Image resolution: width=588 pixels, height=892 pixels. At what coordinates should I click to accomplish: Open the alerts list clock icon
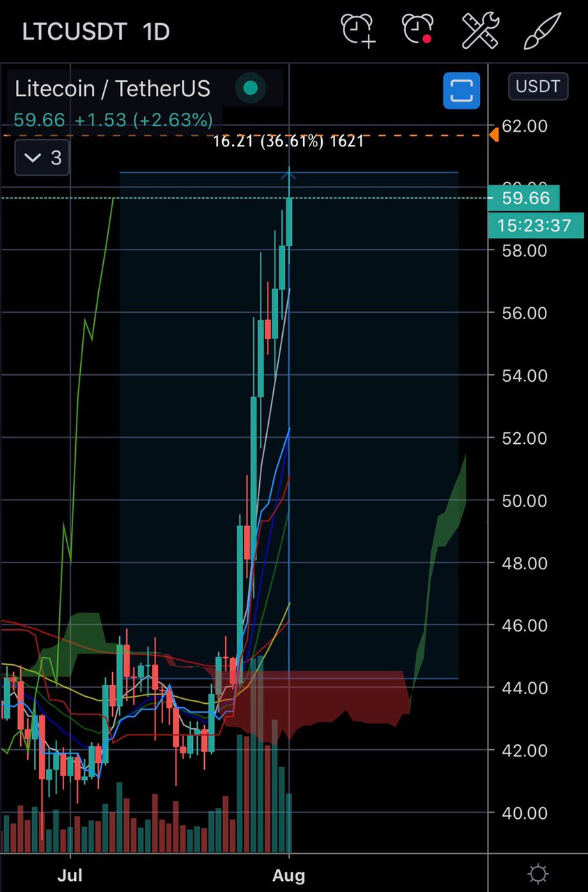click(x=419, y=31)
